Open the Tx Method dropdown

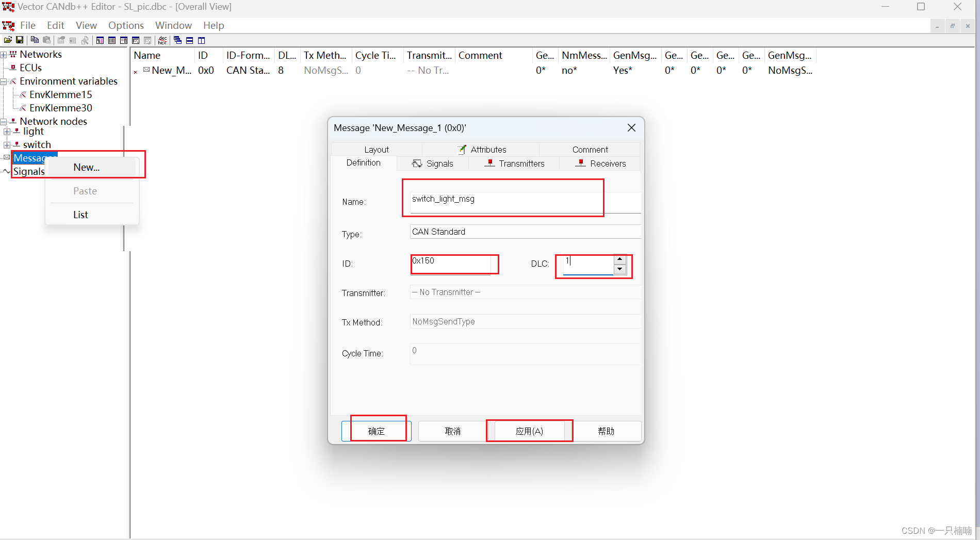(x=525, y=321)
